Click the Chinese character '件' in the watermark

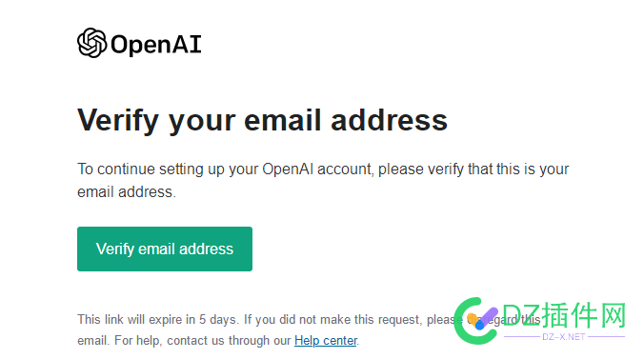coord(583,315)
